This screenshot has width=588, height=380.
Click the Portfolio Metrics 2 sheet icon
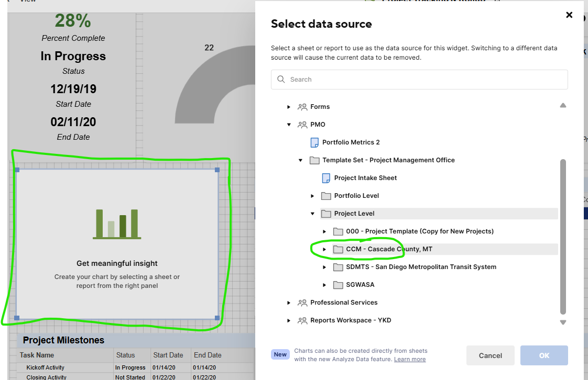(x=314, y=142)
